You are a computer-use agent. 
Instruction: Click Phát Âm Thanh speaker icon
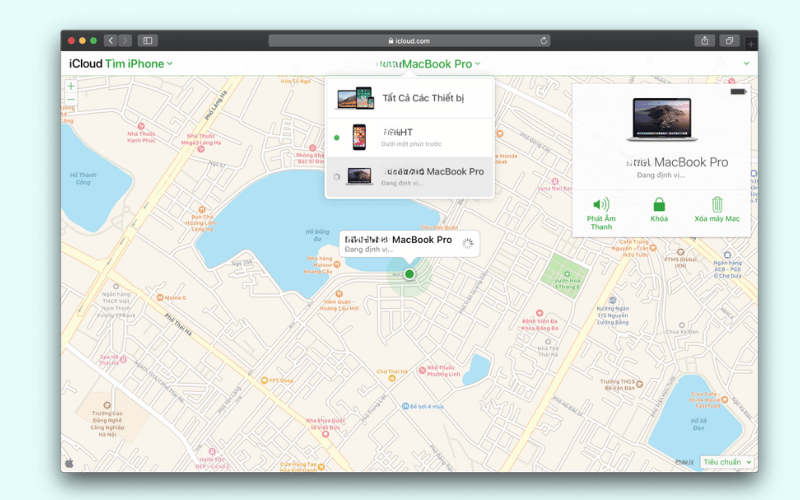(601, 205)
